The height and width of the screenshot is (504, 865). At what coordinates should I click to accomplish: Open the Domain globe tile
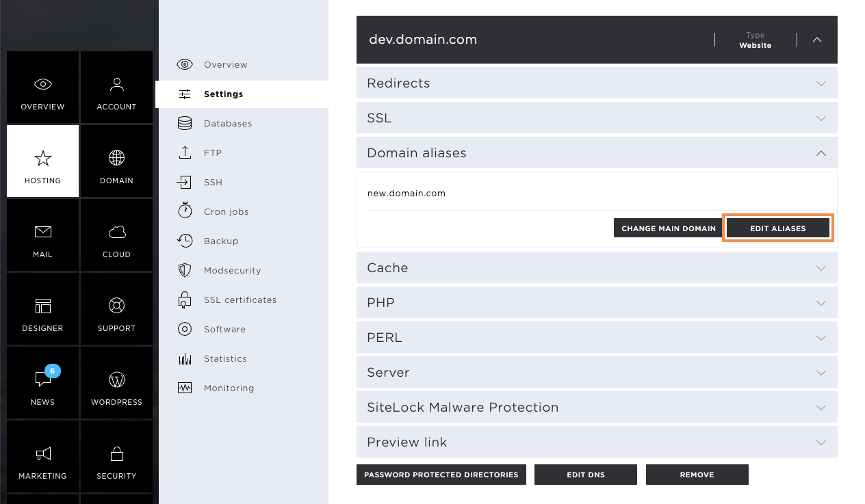tap(116, 161)
